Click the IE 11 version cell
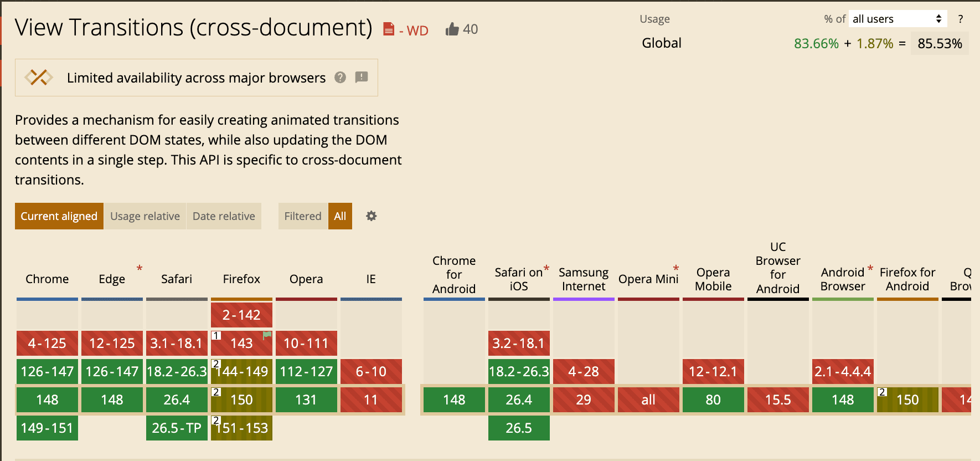Viewport: 980px width, 461px height. click(x=371, y=400)
